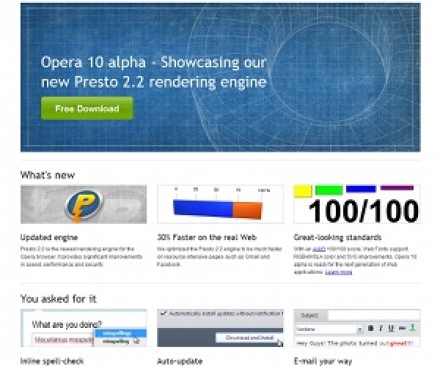The height and width of the screenshot is (366, 440).
Task: Click the blue color box
Action: coord(361,189)
